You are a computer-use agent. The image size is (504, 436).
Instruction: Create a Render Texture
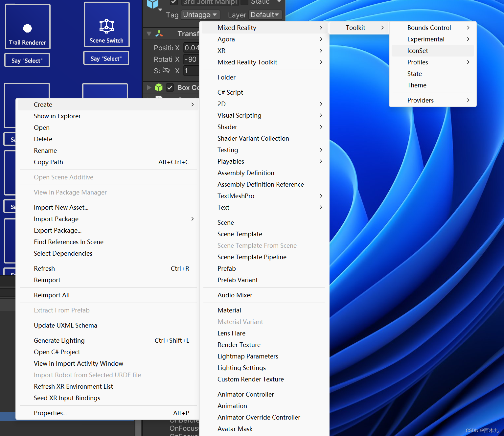[264, 345]
